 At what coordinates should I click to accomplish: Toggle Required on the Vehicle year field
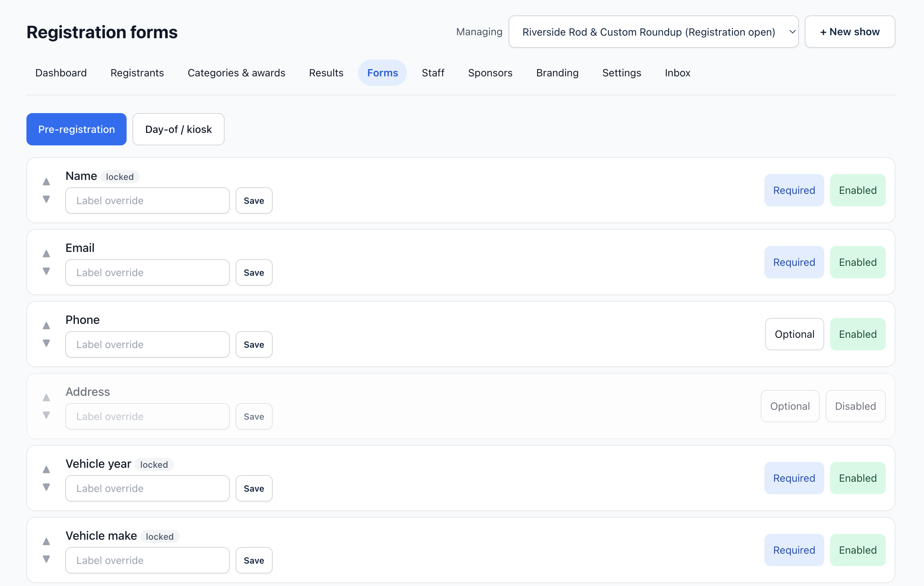point(794,478)
